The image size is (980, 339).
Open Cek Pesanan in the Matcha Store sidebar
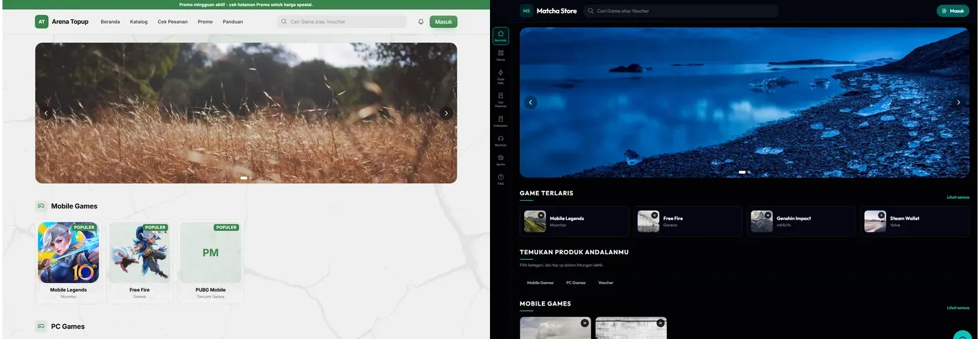point(500,99)
